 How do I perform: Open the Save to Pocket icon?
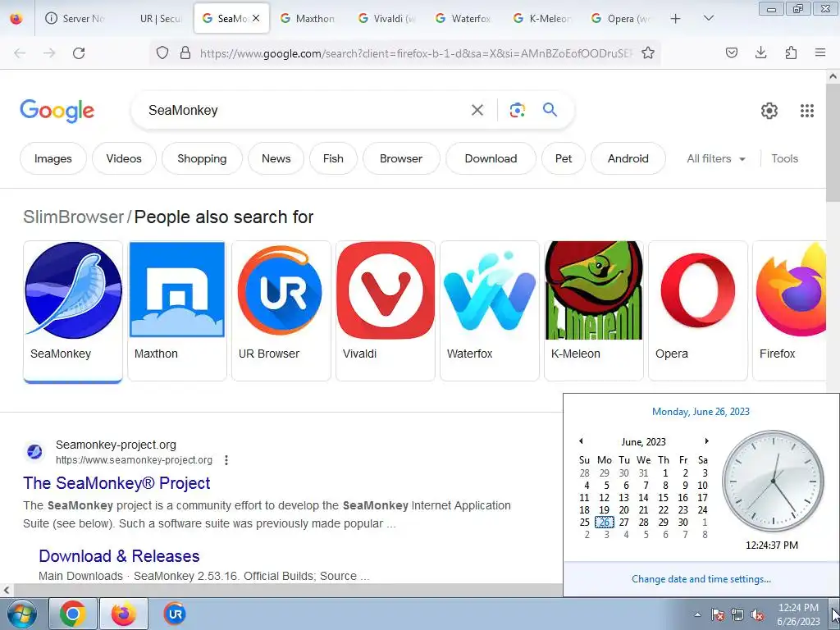point(731,52)
